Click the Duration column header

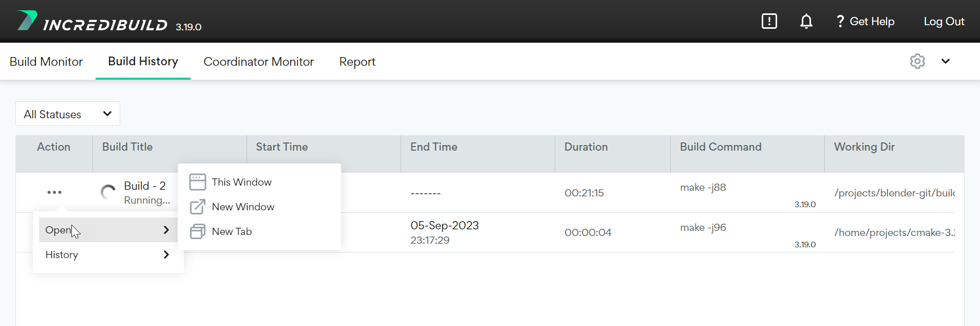point(586,147)
